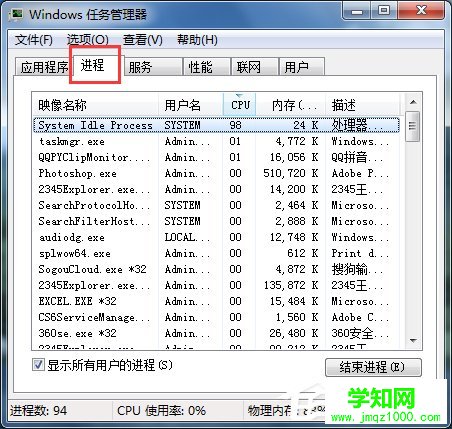
Task: Click the 12,748 K memory value
Action: click(294, 237)
